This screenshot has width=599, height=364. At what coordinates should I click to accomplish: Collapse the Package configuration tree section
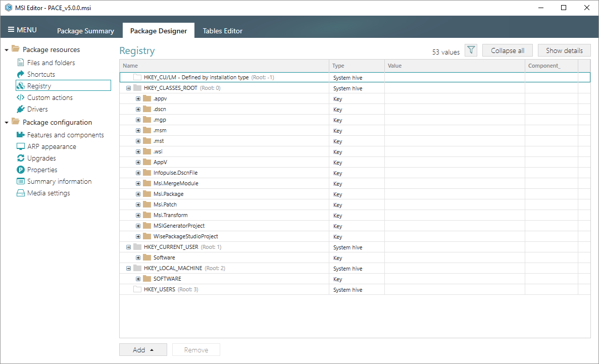coord(7,123)
